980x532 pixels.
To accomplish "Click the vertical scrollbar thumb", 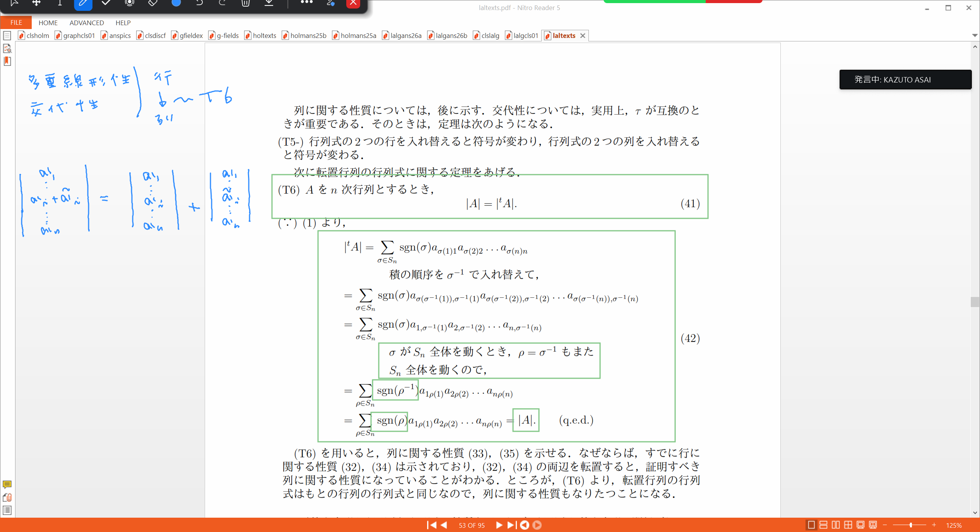I will click(x=975, y=302).
